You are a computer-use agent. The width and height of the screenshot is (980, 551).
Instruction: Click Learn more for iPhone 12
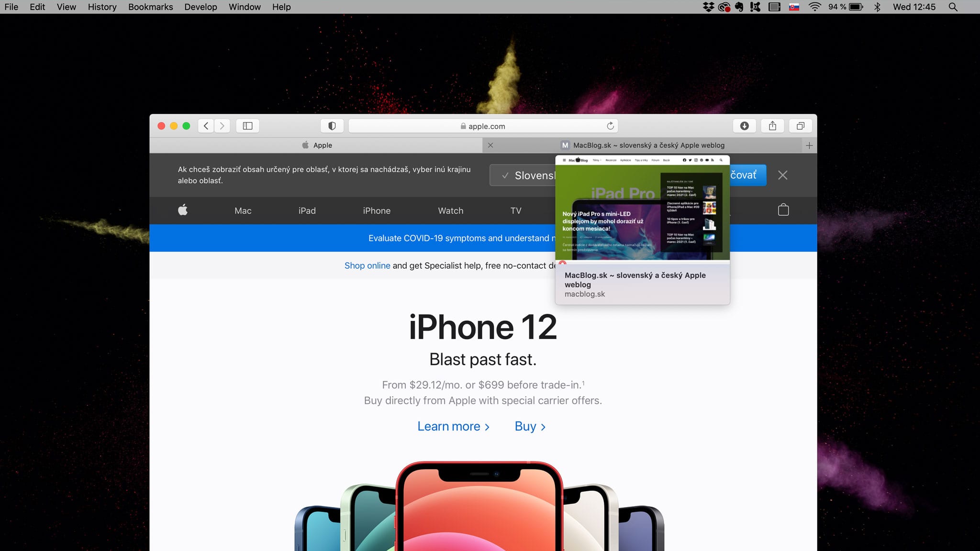pyautogui.click(x=453, y=426)
